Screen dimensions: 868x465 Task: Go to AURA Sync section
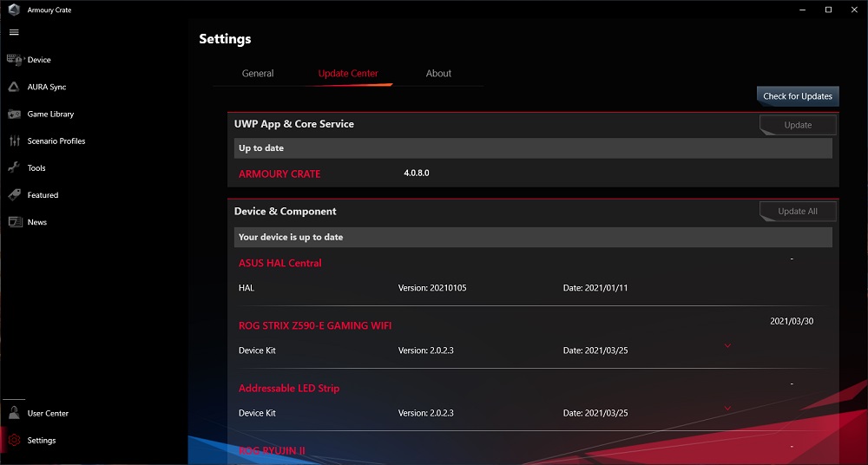[47, 87]
